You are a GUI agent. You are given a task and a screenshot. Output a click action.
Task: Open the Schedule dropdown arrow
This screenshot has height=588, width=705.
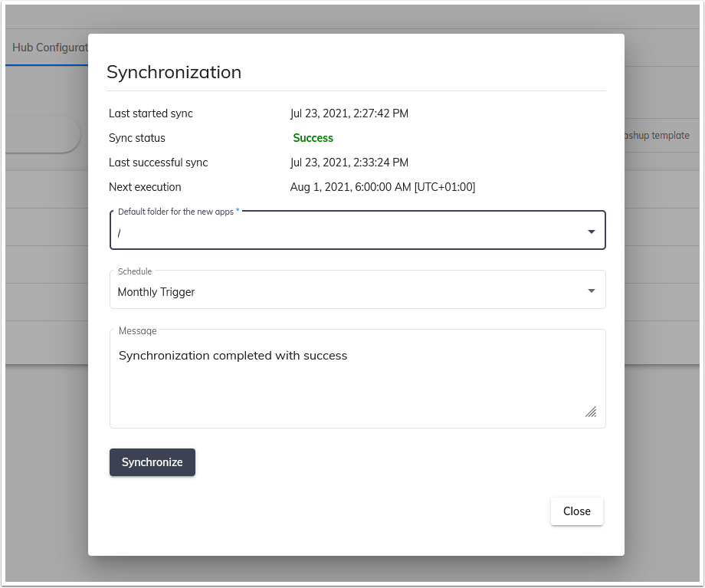point(591,290)
